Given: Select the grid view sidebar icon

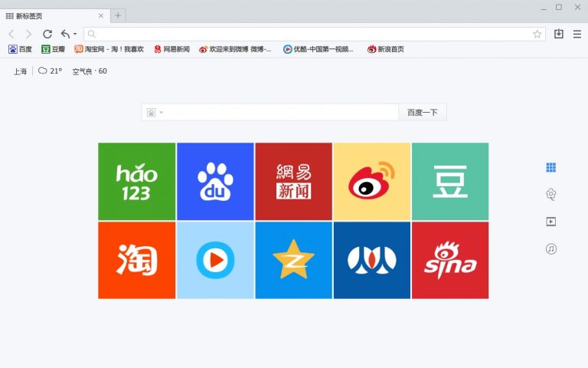Looking at the screenshot, I should tap(551, 167).
